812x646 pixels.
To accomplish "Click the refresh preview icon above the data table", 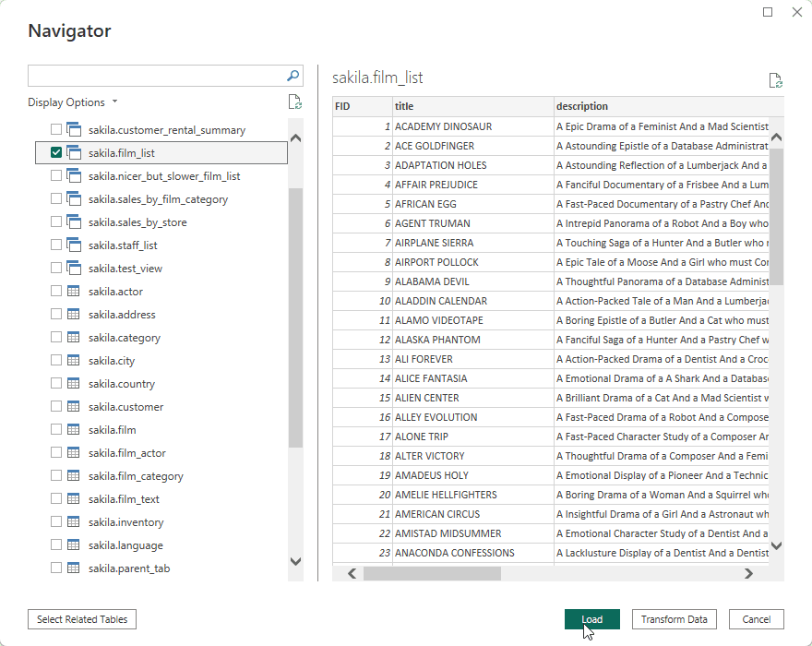I will [x=775, y=80].
